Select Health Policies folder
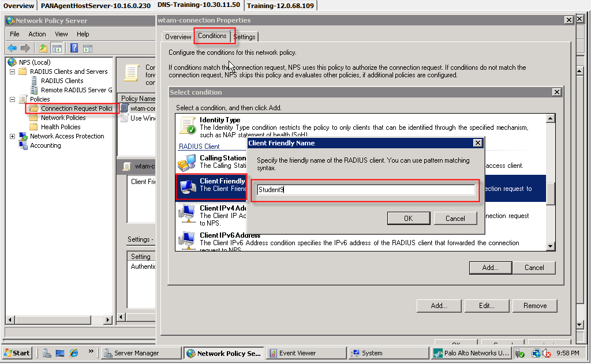The width and height of the screenshot is (591, 364). point(61,127)
